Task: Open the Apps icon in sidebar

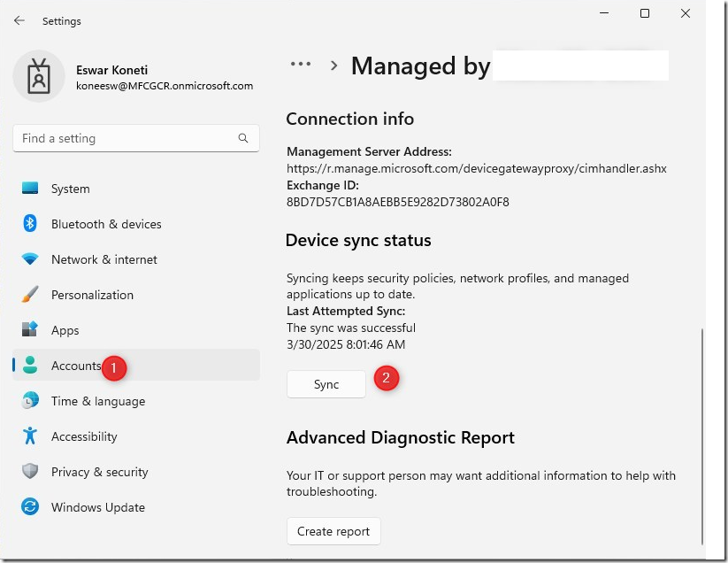Action: point(30,330)
